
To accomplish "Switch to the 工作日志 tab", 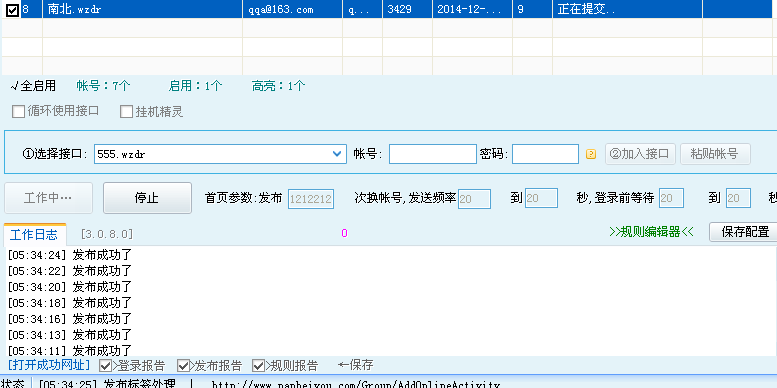I will (x=34, y=234).
